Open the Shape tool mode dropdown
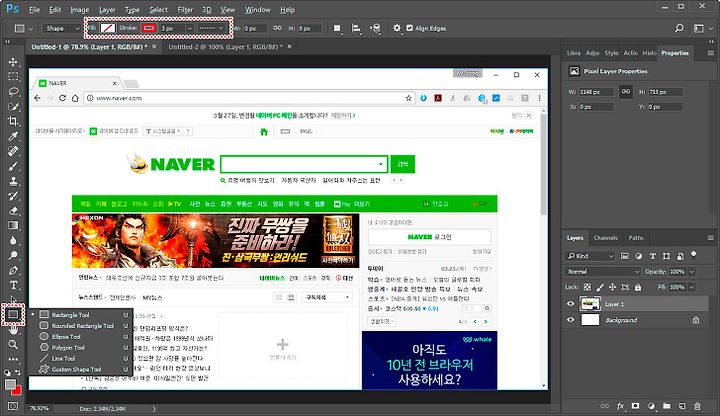 [x=62, y=28]
